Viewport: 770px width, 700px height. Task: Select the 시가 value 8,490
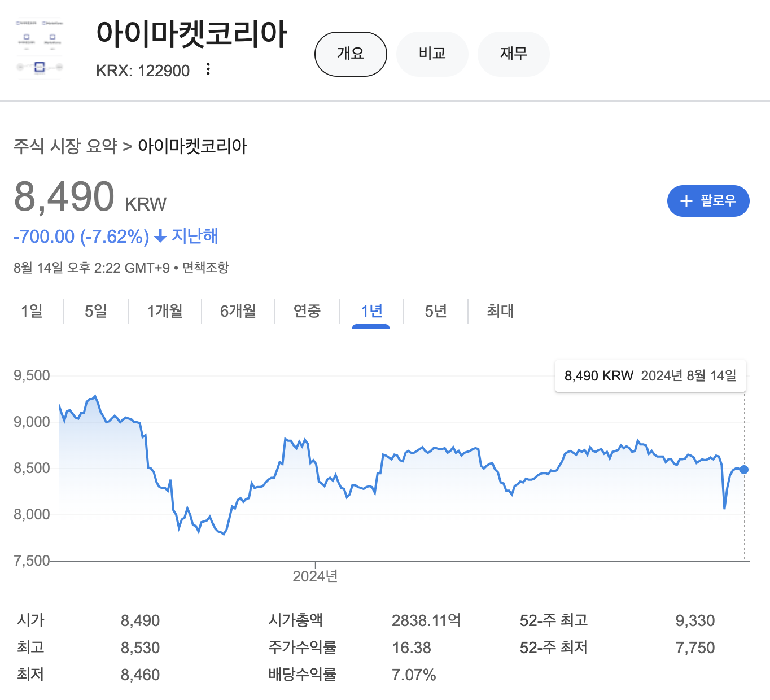point(140,621)
